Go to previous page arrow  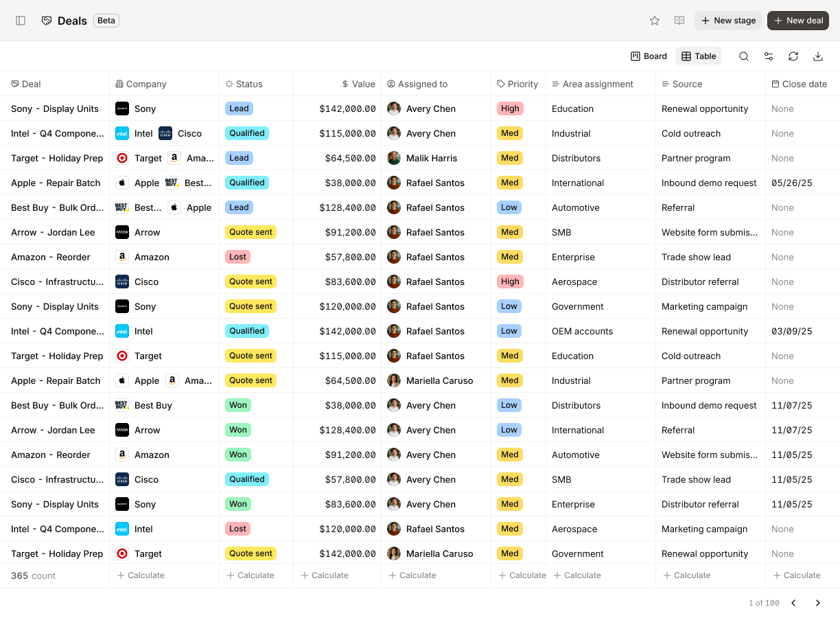[793, 603]
